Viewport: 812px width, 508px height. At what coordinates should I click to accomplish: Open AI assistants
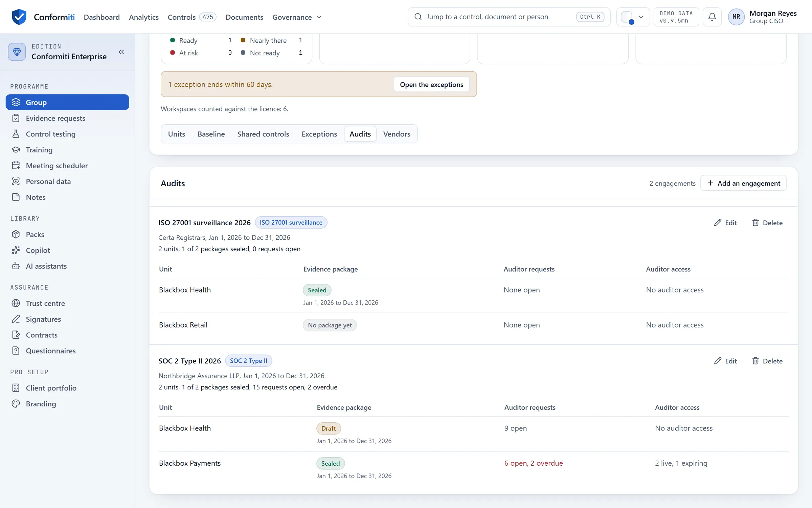67,266
